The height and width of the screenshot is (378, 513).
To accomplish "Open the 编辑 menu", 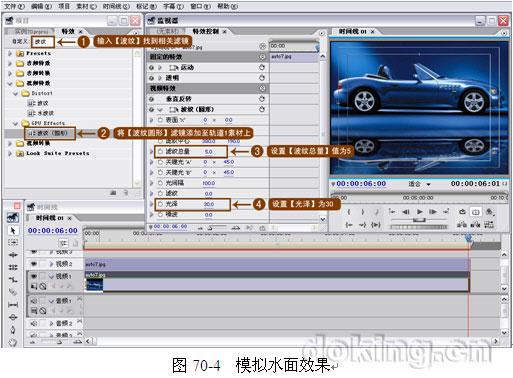I will tap(41, 6).
